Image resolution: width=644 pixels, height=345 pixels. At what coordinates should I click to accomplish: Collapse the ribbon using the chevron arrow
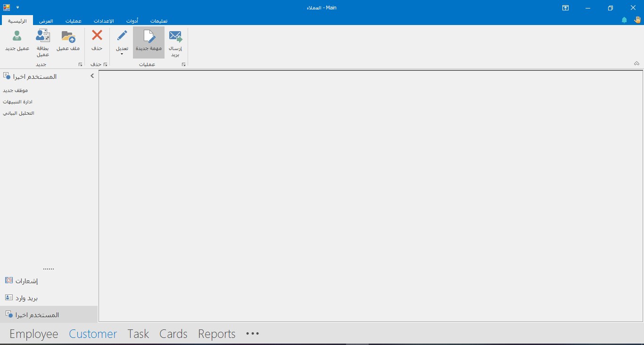(636, 64)
